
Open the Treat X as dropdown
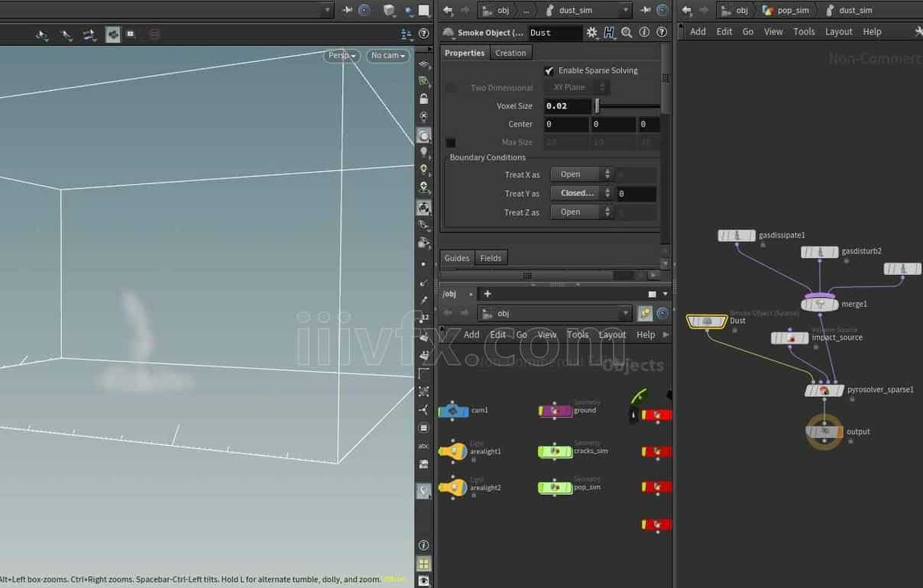click(582, 174)
